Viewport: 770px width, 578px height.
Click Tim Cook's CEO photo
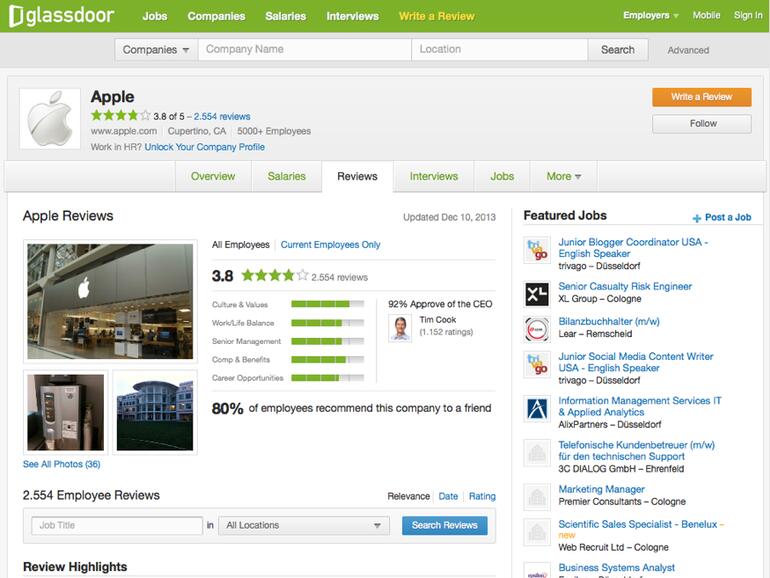[x=400, y=328]
